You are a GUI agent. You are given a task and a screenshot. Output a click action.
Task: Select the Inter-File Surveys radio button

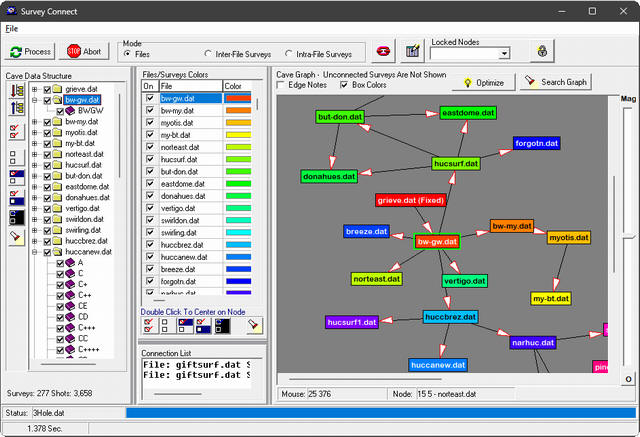pyautogui.click(x=208, y=54)
